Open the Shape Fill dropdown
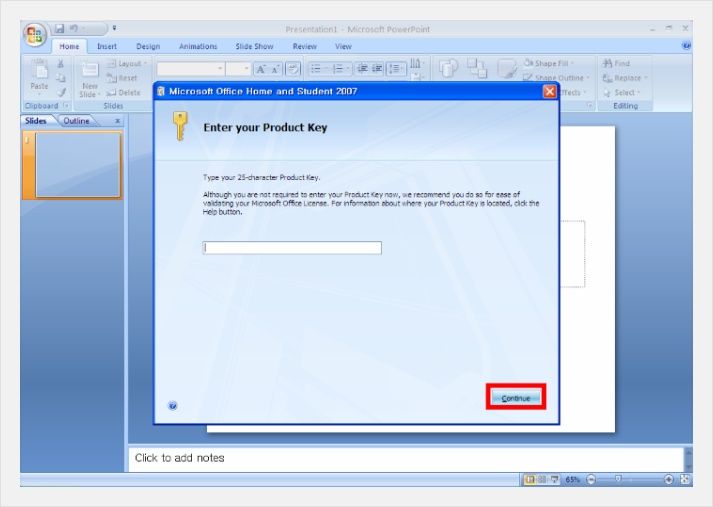 tap(548, 64)
